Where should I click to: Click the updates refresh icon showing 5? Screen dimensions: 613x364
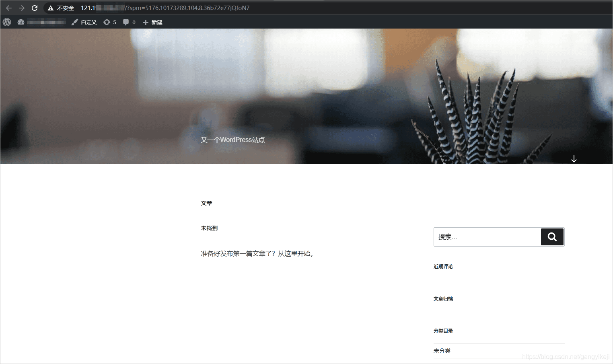coord(107,22)
